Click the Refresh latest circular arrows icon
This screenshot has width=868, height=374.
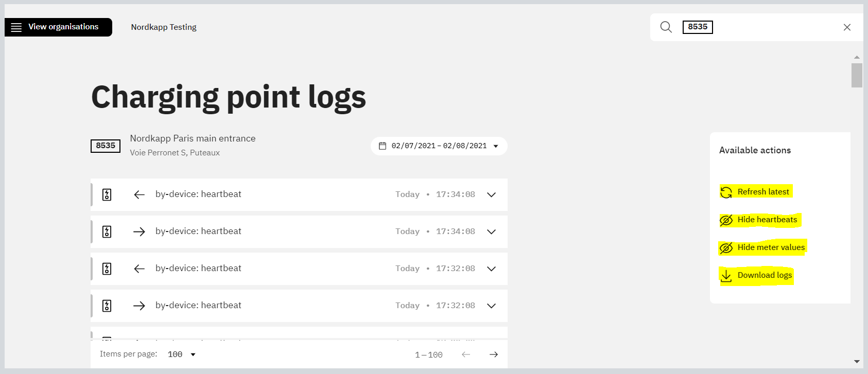pyautogui.click(x=726, y=192)
